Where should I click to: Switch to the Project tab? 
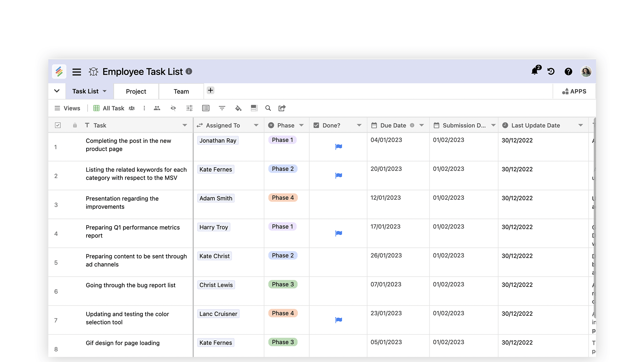pyautogui.click(x=136, y=92)
